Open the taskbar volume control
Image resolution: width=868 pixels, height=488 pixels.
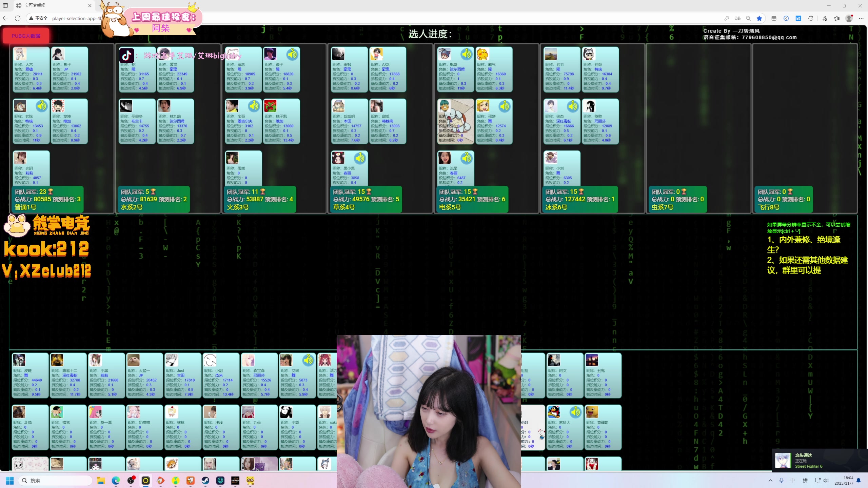point(825,481)
